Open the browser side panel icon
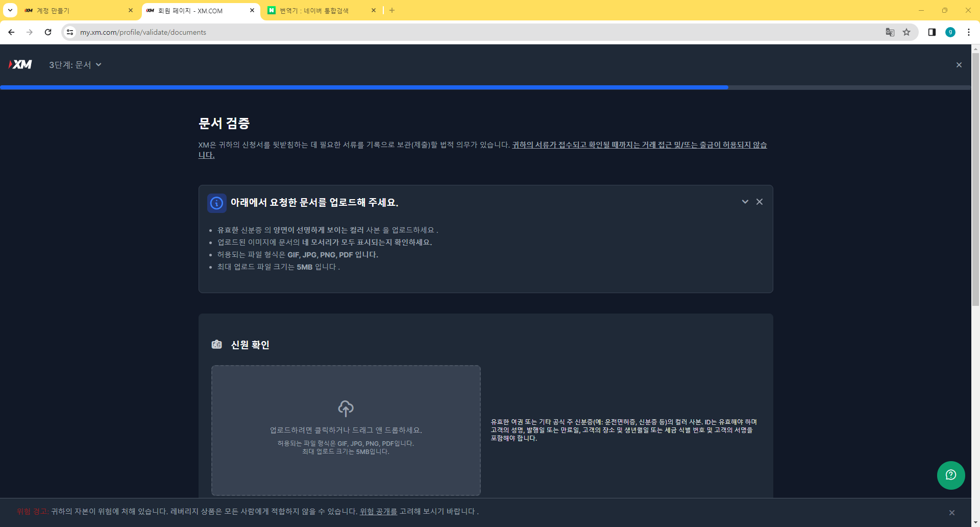Viewport: 980px width, 527px height. coord(931,32)
